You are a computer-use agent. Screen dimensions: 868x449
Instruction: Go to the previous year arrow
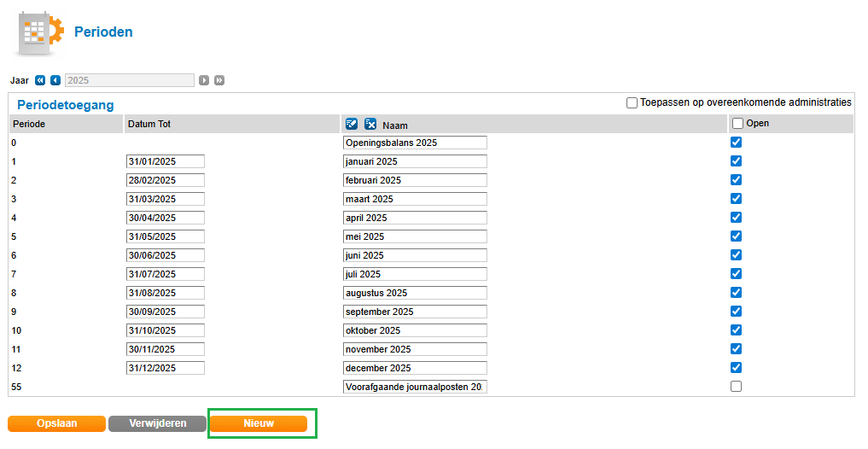pos(55,80)
